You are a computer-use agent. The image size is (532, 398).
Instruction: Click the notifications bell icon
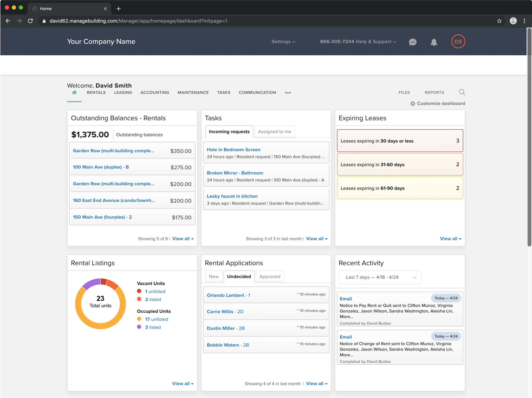434,42
